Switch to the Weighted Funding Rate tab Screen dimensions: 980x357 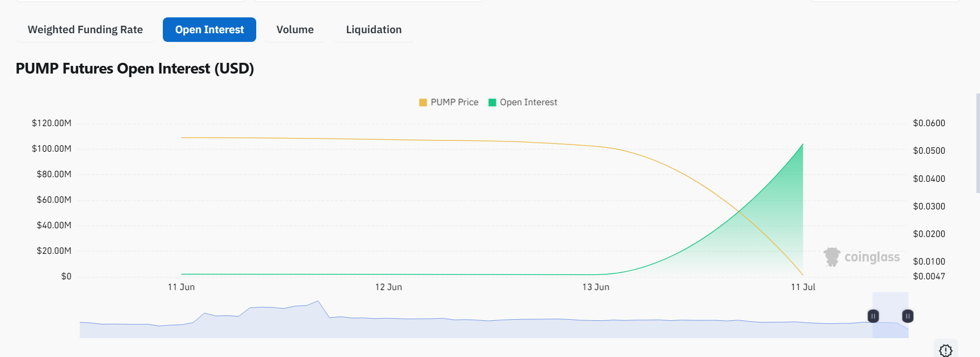tap(85, 30)
